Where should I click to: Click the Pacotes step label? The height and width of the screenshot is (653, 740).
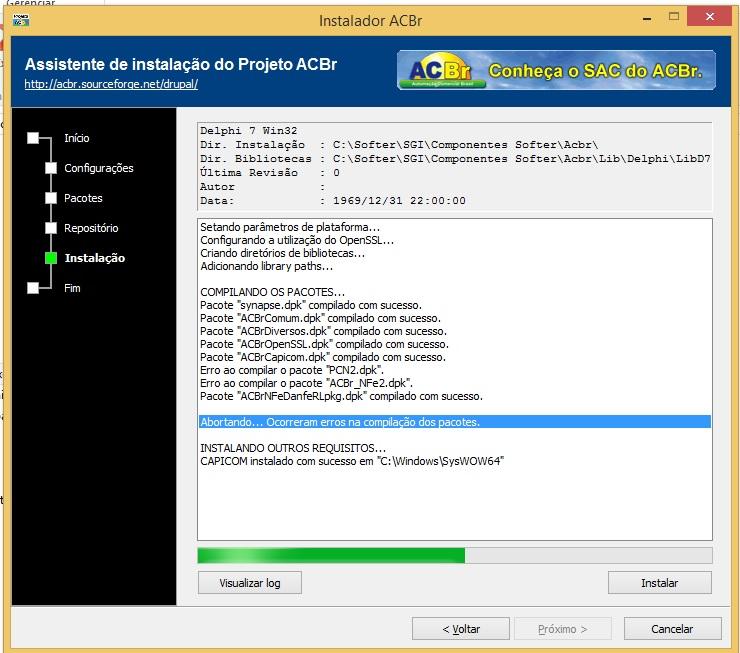83,198
